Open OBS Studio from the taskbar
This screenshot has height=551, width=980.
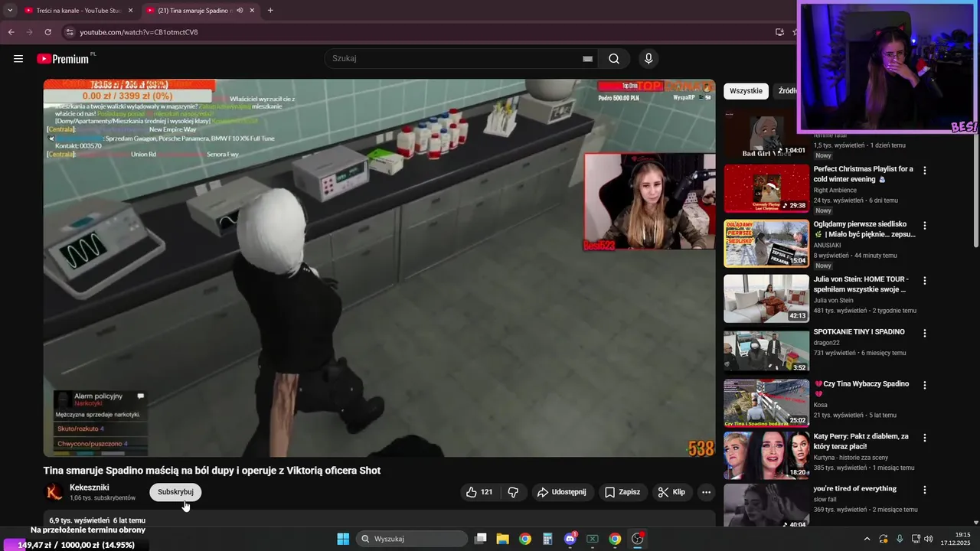click(x=637, y=539)
